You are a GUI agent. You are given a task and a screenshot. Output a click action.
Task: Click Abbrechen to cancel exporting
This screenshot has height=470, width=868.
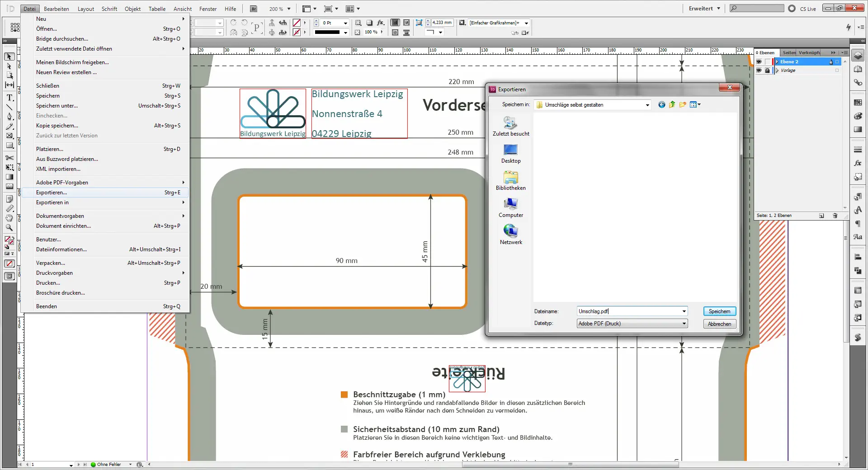pos(719,324)
